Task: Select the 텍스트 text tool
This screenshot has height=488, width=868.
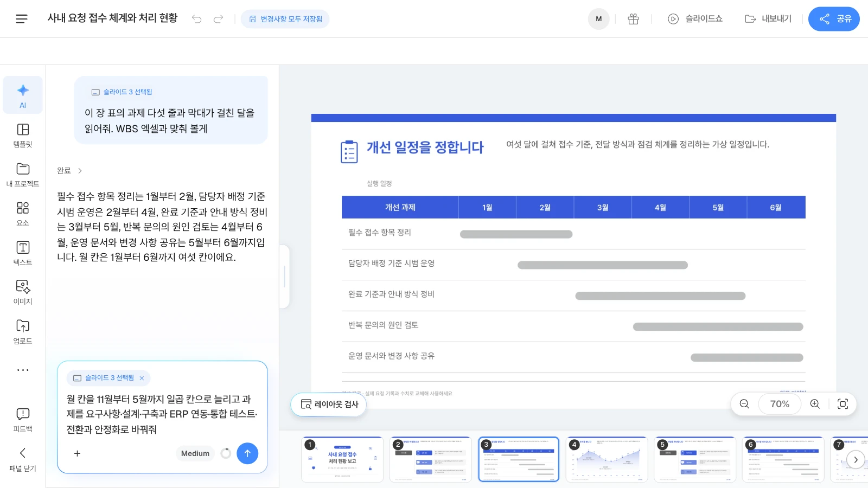Action: (23, 253)
